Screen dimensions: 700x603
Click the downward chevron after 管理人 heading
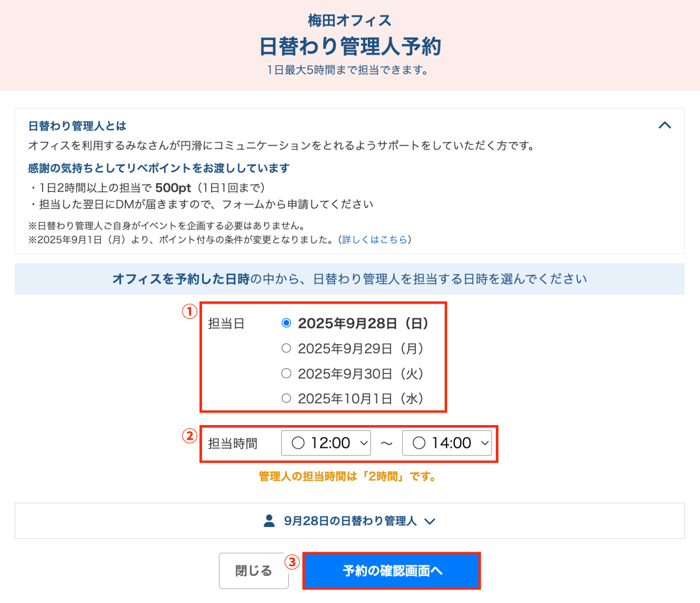[x=429, y=521]
